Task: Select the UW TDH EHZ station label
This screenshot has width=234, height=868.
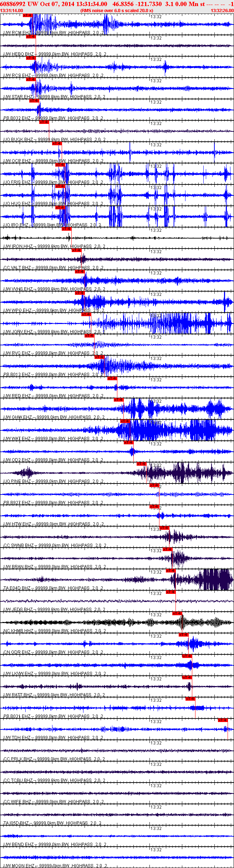Action: point(17,738)
